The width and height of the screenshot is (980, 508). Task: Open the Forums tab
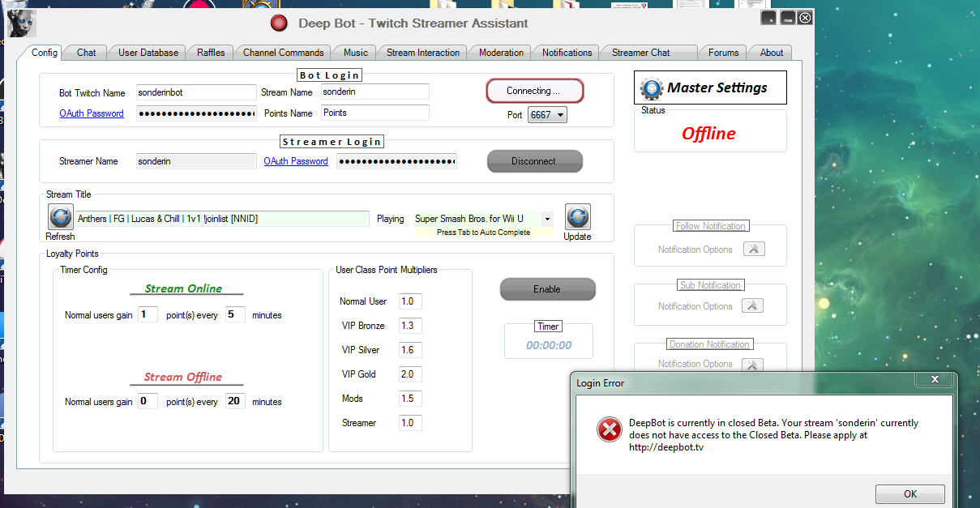pos(723,53)
